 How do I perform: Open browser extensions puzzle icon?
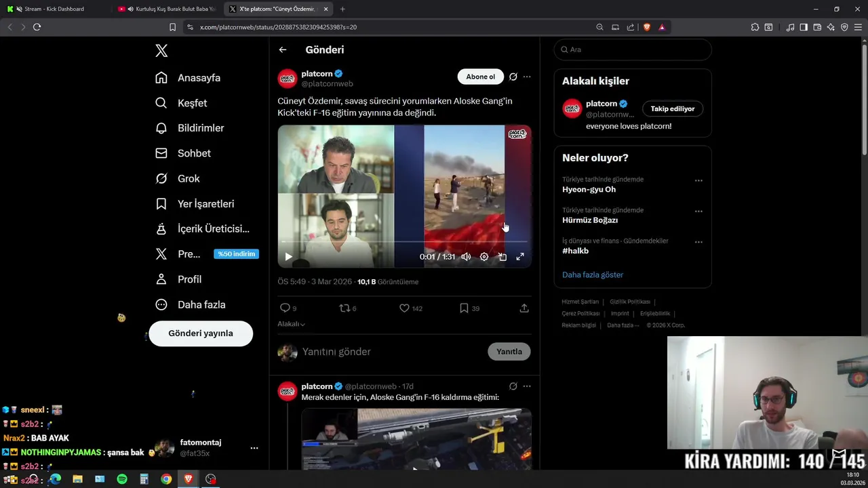coord(755,27)
